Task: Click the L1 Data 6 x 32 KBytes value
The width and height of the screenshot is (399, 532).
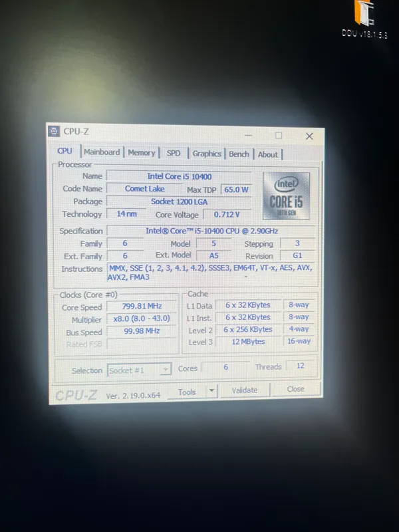Action: [248, 305]
